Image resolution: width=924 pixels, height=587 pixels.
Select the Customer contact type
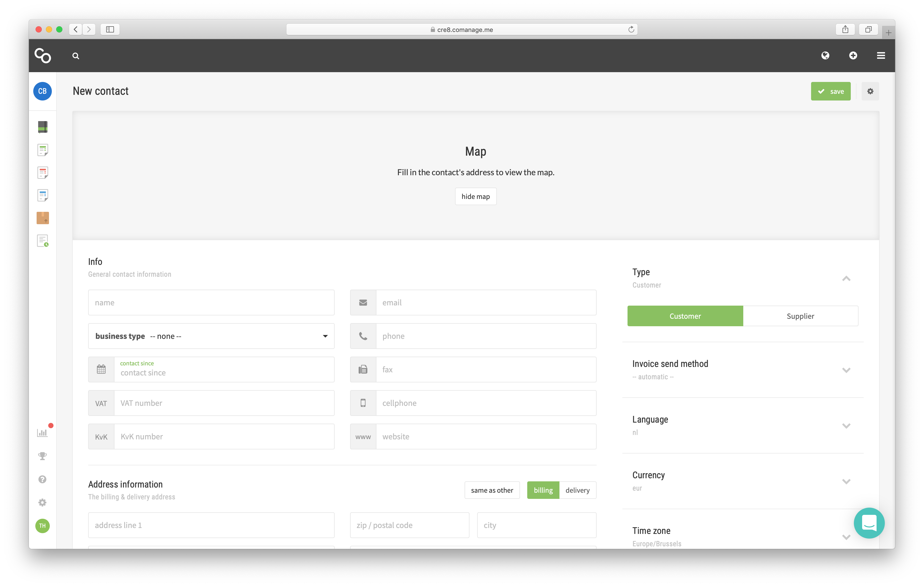click(685, 316)
